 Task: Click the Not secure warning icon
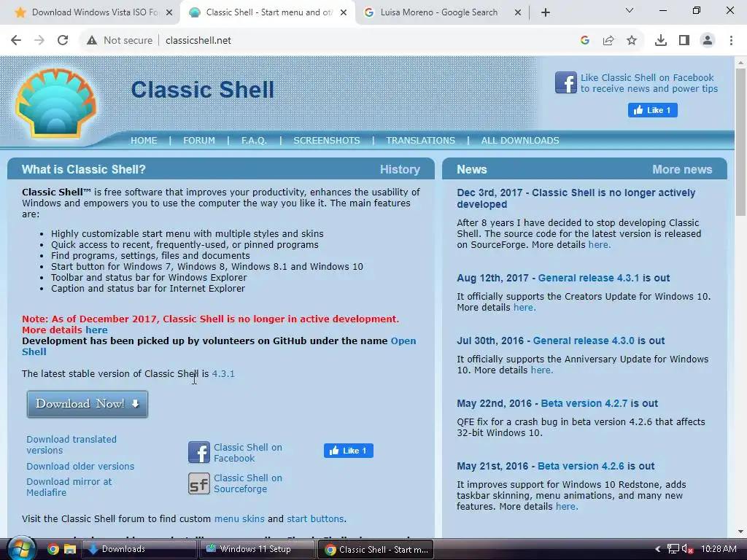coord(92,41)
